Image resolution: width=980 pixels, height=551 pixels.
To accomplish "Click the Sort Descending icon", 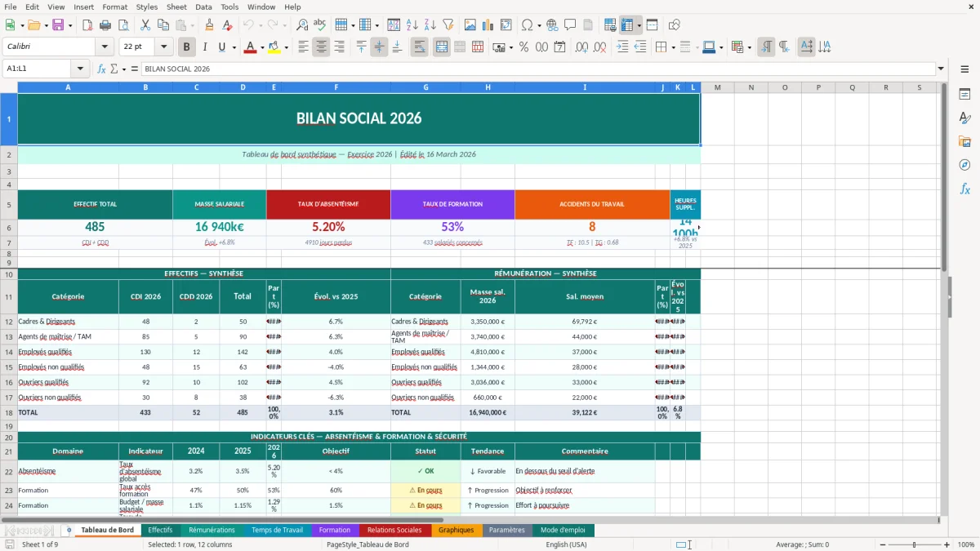I will pyautogui.click(x=430, y=25).
